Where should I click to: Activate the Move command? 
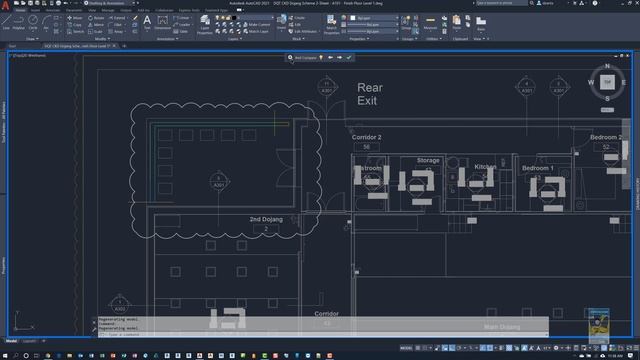point(75,18)
